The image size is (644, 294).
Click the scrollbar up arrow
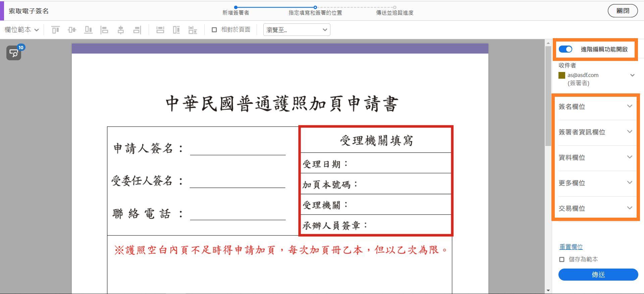point(548,43)
